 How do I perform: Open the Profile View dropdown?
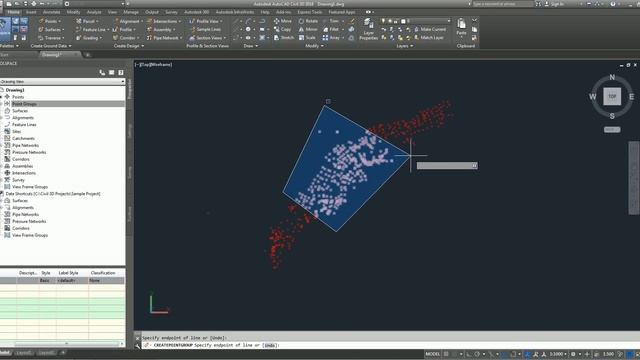[x=207, y=21]
